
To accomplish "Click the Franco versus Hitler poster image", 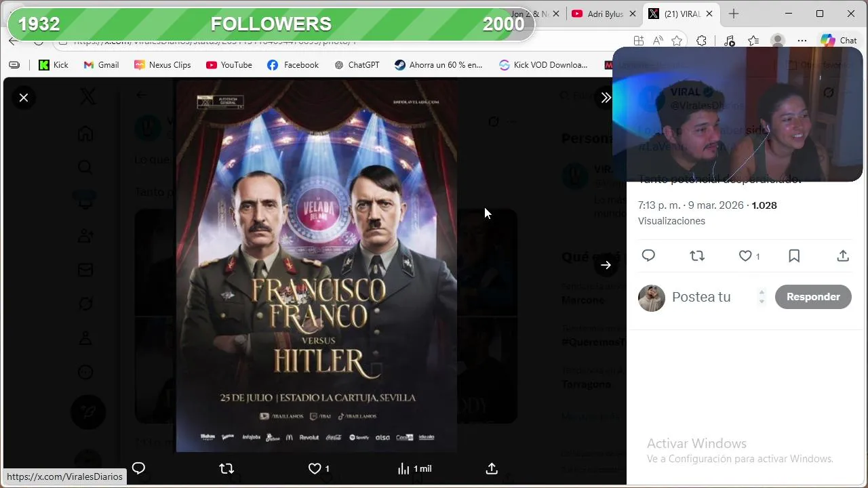I will click(316, 265).
